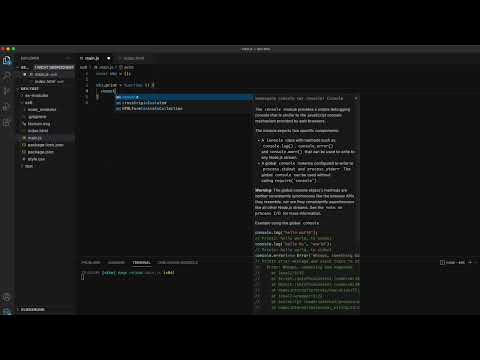Pick the highlighted console suggestion
Screen dimensions: 480x360
[184, 97]
